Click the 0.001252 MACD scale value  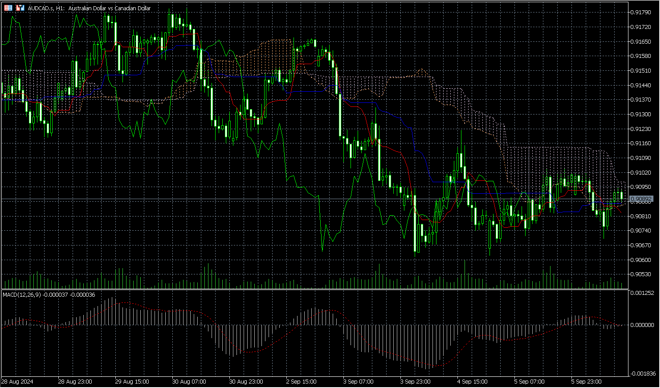(642, 293)
